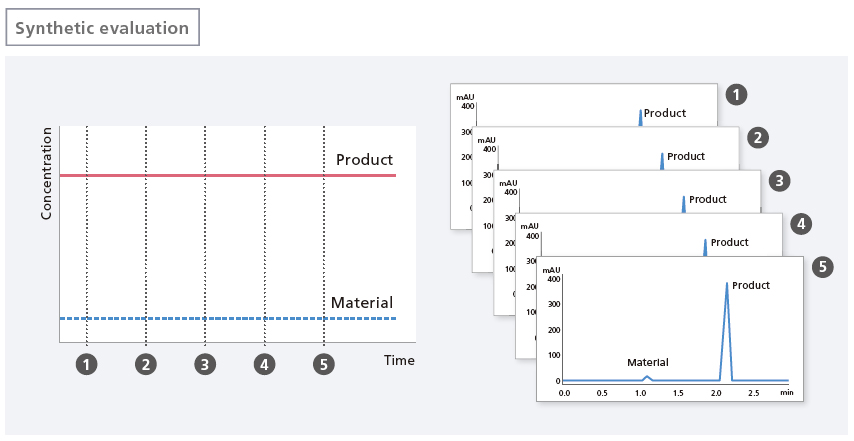Click the red Product concentration line
Image resolution: width=854 pixels, height=441 pixels.
[x=228, y=175]
